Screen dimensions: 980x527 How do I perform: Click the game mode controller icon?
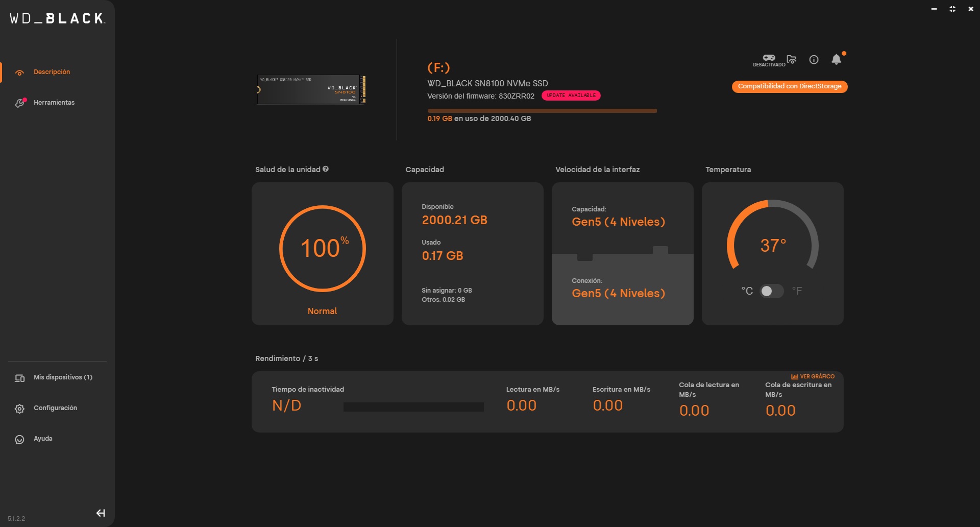[769, 58]
